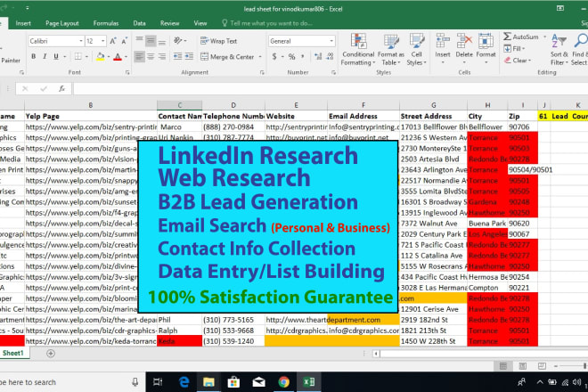Open Sort & Filter
Screen dimensions: 588x392
[559, 49]
